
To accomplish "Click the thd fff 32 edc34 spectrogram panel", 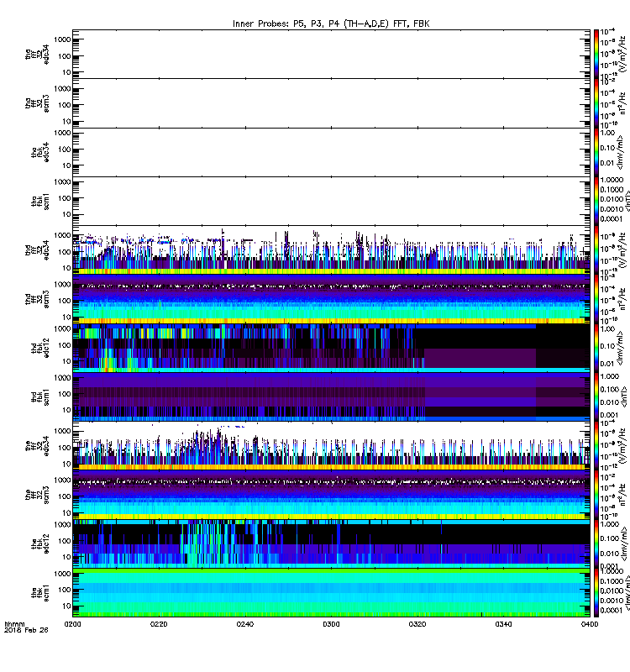I will pyautogui.click(x=331, y=249).
